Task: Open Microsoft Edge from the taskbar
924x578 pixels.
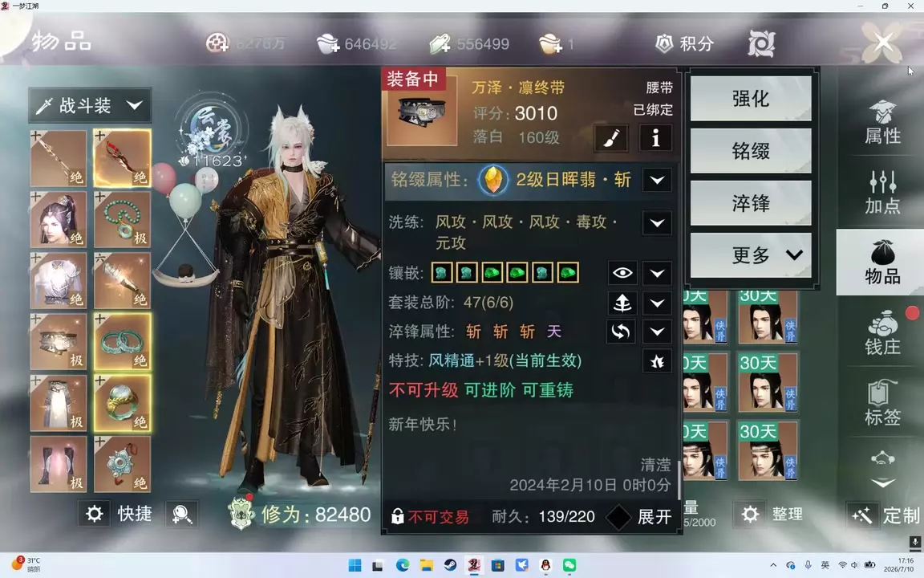Action: (403, 566)
